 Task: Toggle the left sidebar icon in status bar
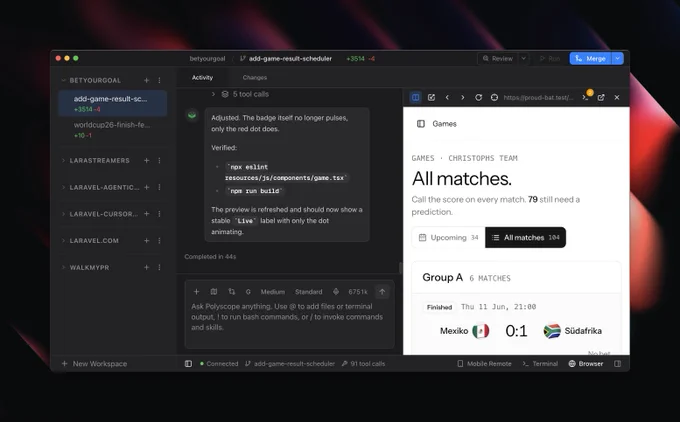coord(188,364)
